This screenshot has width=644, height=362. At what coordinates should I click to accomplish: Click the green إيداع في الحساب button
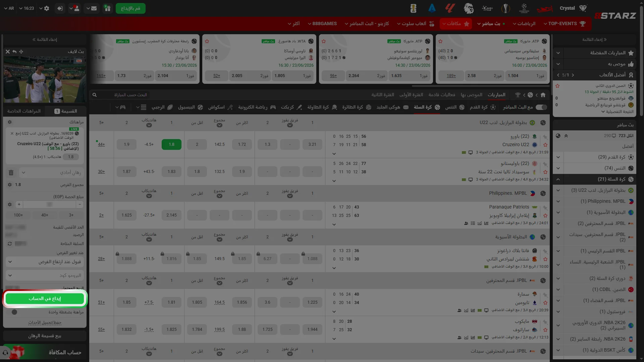coord(45,299)
